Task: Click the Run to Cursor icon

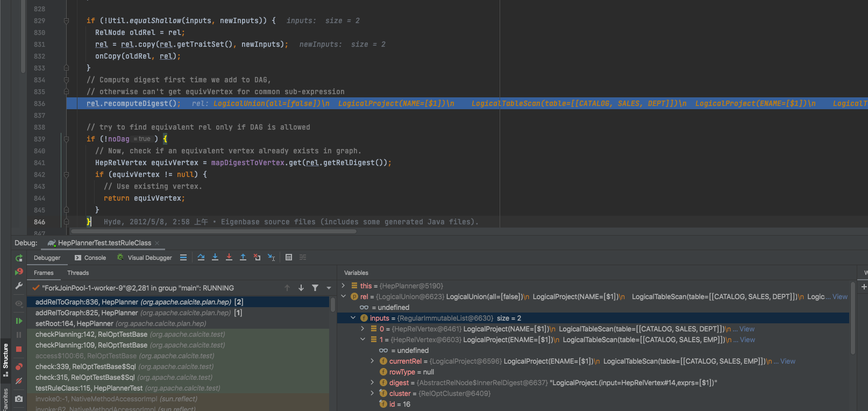Action: click(271, 258)
